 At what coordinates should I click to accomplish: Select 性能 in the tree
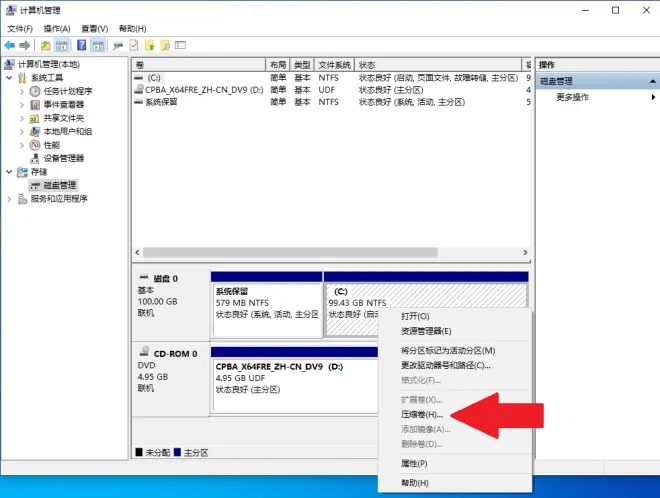(x=51, y=145)
